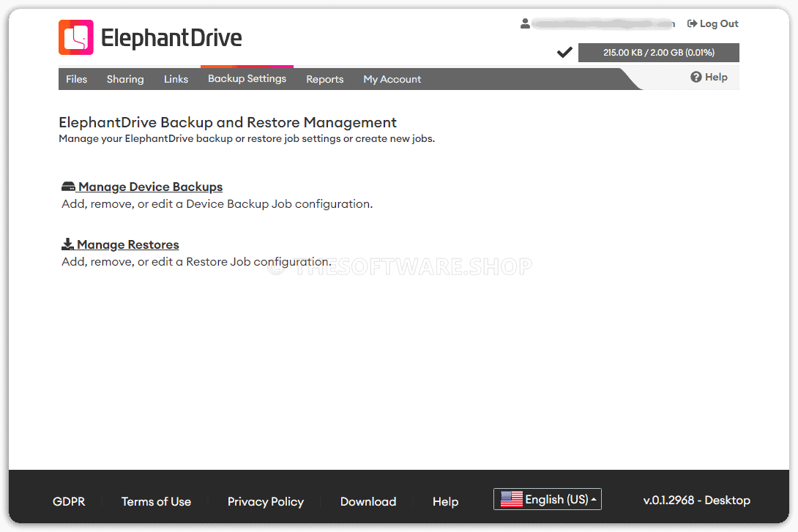Open the Reports tab
Viewport: 798px width, 532px height.
pyautogui.click(x=325, y=79)
